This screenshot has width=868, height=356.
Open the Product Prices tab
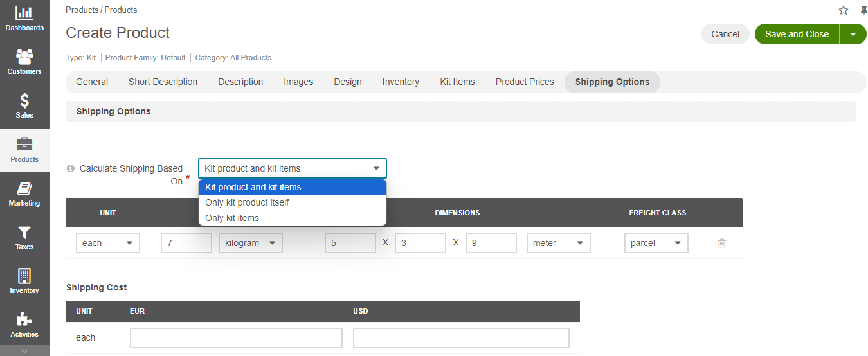click(x=525, y=82)
